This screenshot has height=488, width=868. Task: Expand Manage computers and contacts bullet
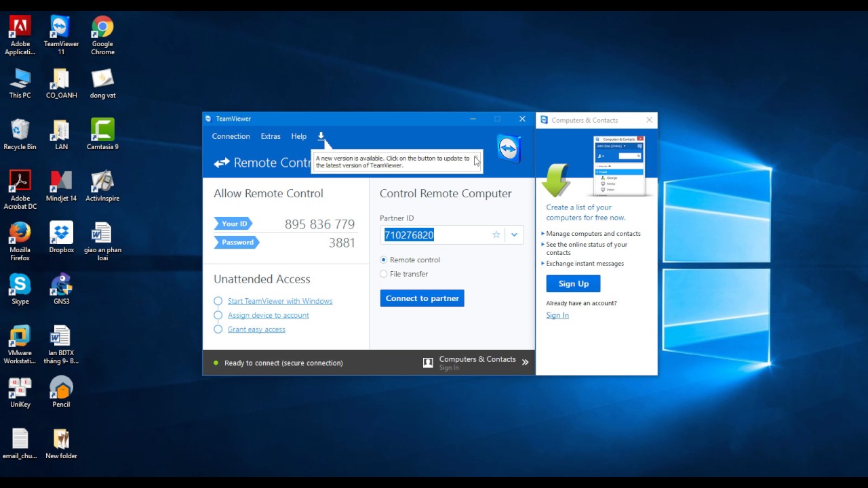click(543, 233)
